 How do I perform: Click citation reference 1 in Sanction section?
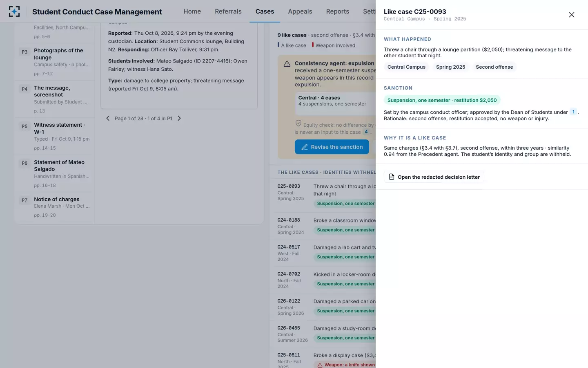[x=573, y=112]
